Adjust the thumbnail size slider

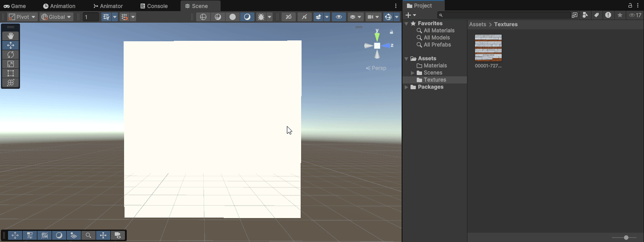pos(626,238)
